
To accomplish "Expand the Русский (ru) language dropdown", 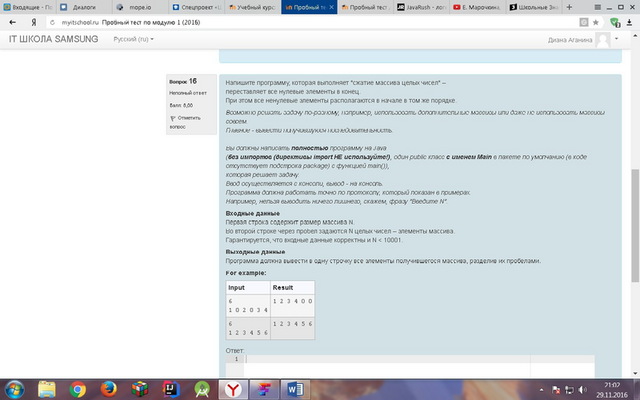I will [x=133, y=39].
